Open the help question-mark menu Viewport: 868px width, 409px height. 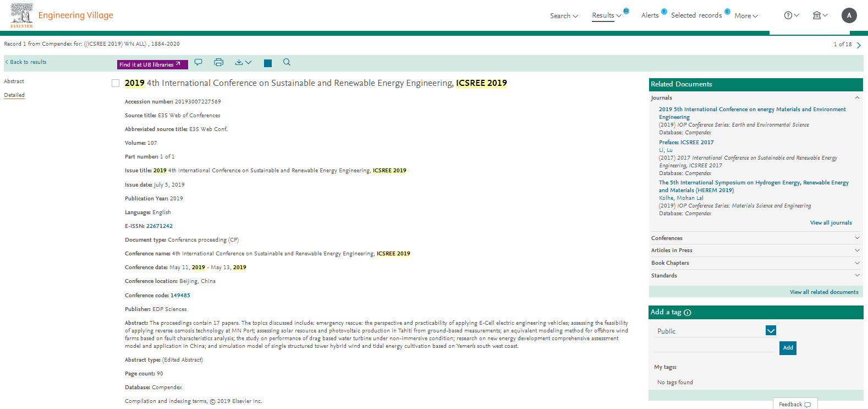click(792, 15)
